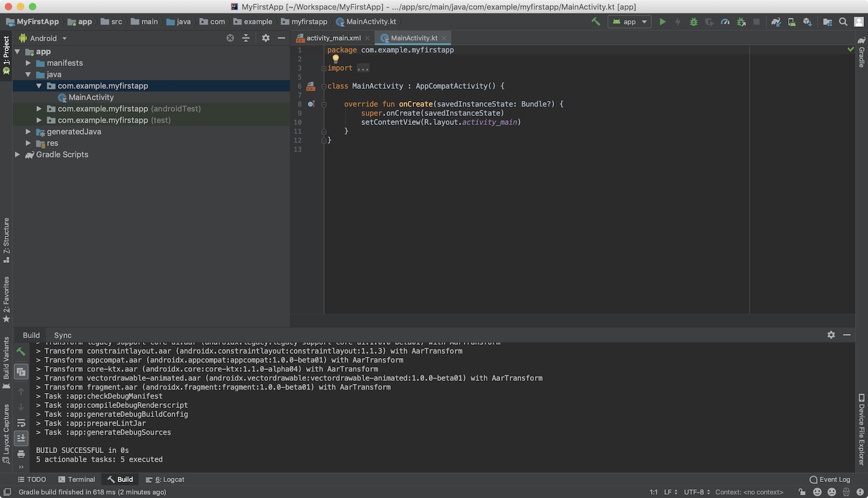Open the app run configuration dropdown
The image size is (868, 498).
click(x=630, y=22)
